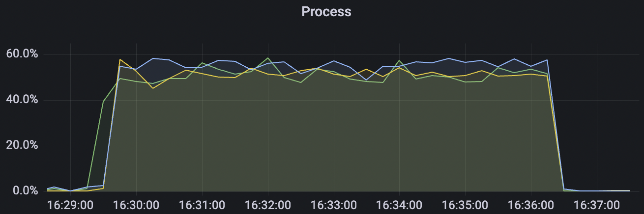Click the green line's early rise at 40%

click(x=103, y=102)
